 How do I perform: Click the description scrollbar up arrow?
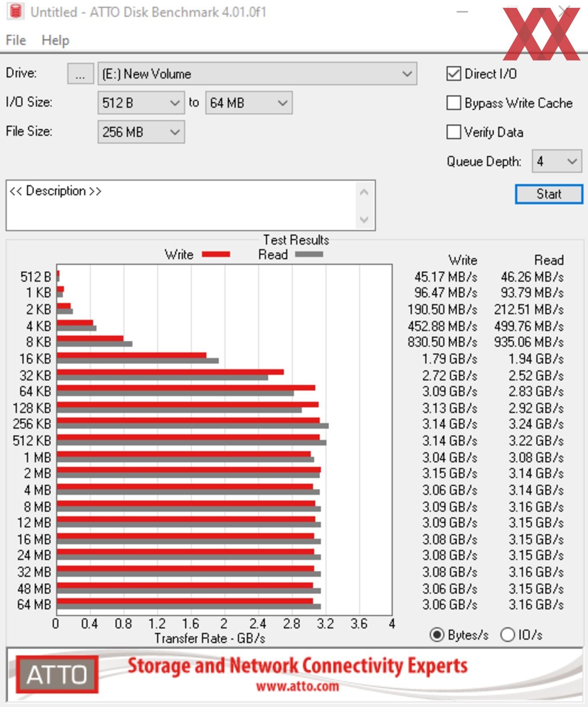tap(364, 192)
